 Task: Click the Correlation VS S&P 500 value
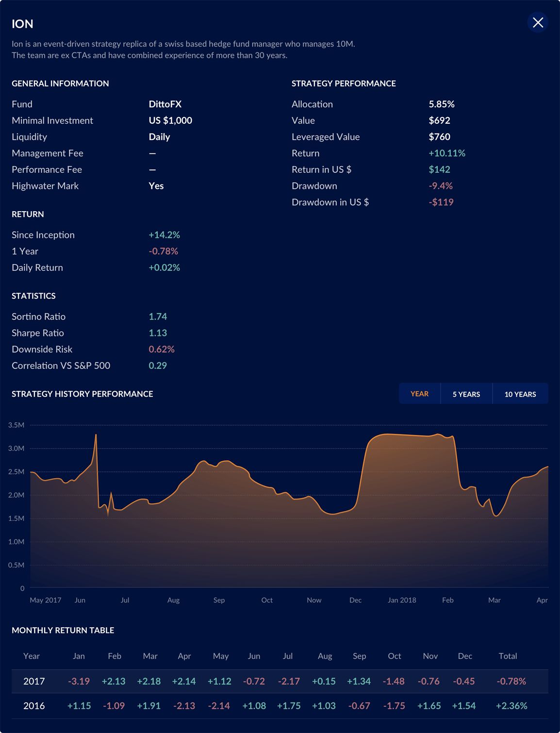[x=158, y=366]
